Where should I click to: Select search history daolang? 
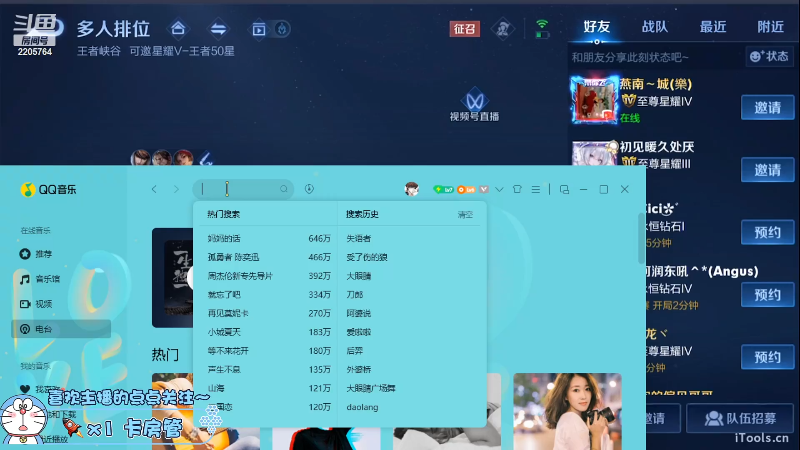362,407
